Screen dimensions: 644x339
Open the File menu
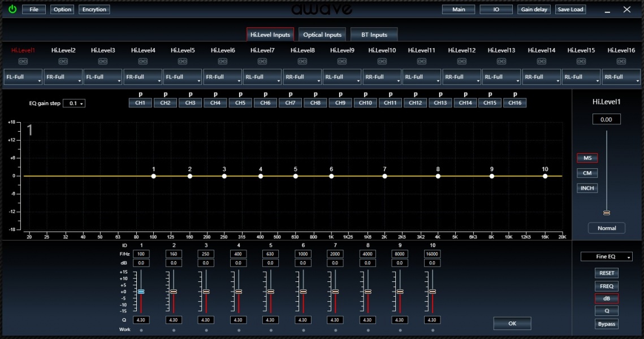[x=34, y=10]
